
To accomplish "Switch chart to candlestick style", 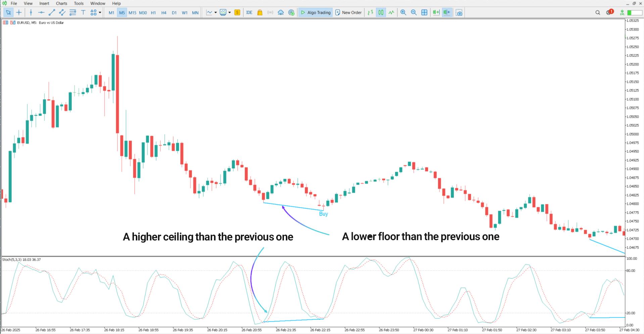I will (381, 12).
